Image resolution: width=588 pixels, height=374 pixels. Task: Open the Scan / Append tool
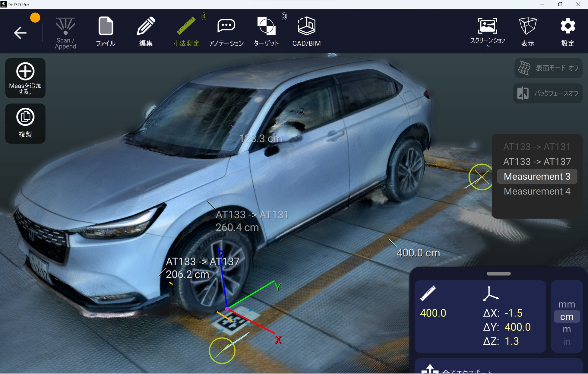tap(65, 32)
